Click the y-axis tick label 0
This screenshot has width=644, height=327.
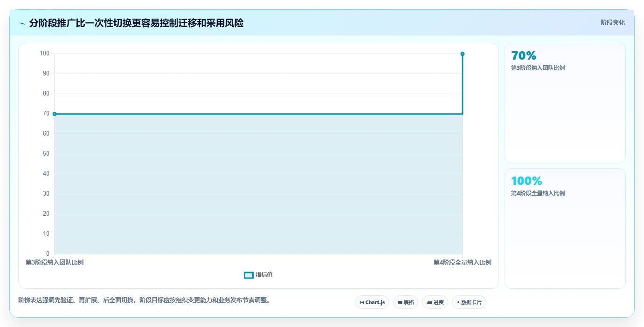(48, 254)
